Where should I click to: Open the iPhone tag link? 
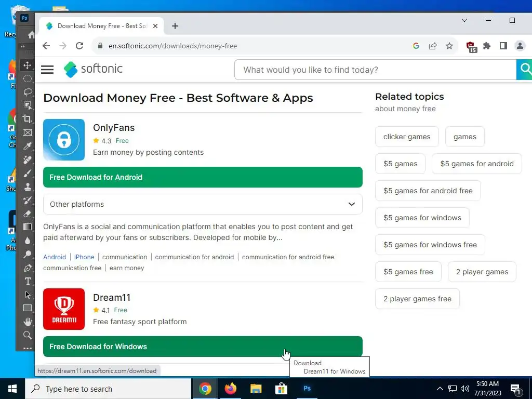pos(84,257)
